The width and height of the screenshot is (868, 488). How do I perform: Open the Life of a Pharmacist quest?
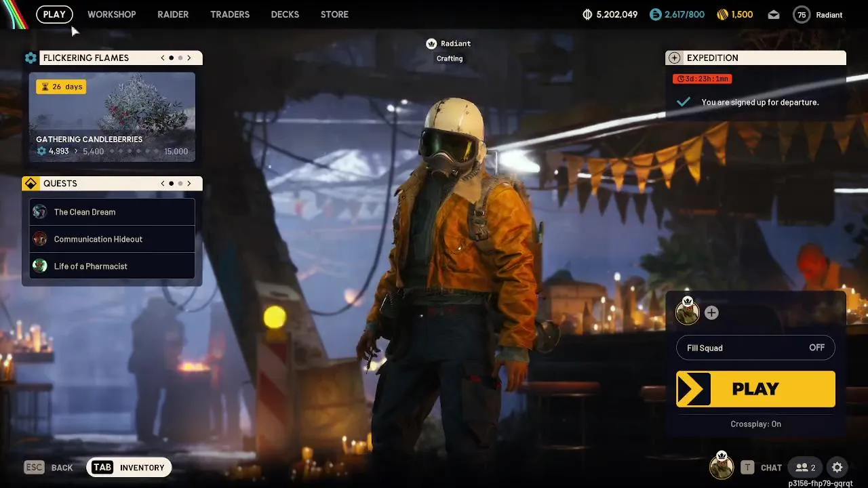[x=112, y=266]
